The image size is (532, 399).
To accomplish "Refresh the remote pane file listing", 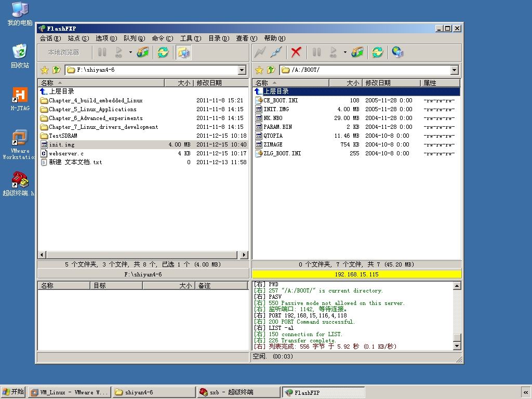I will 377,52.
